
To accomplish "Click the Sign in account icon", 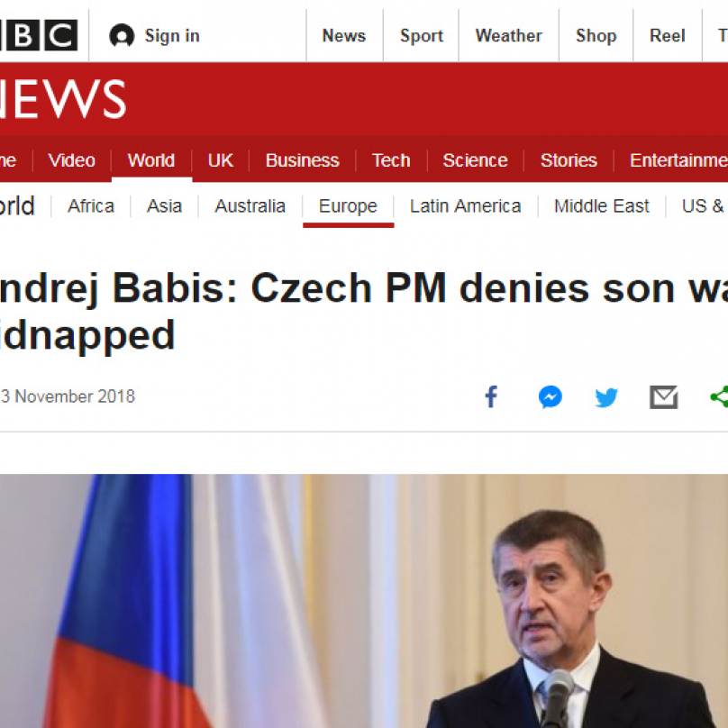I will [122, 36].
